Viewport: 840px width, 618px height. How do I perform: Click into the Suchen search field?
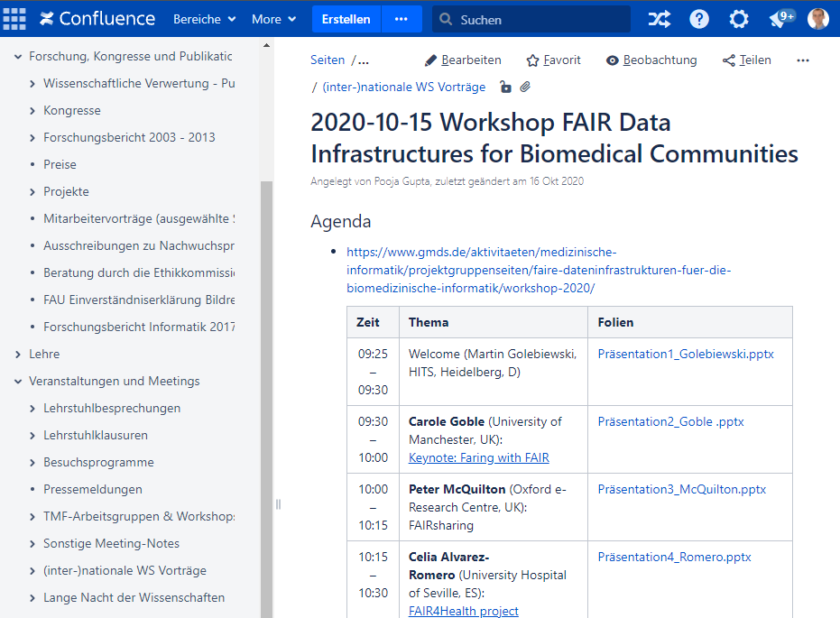[531, 19]
